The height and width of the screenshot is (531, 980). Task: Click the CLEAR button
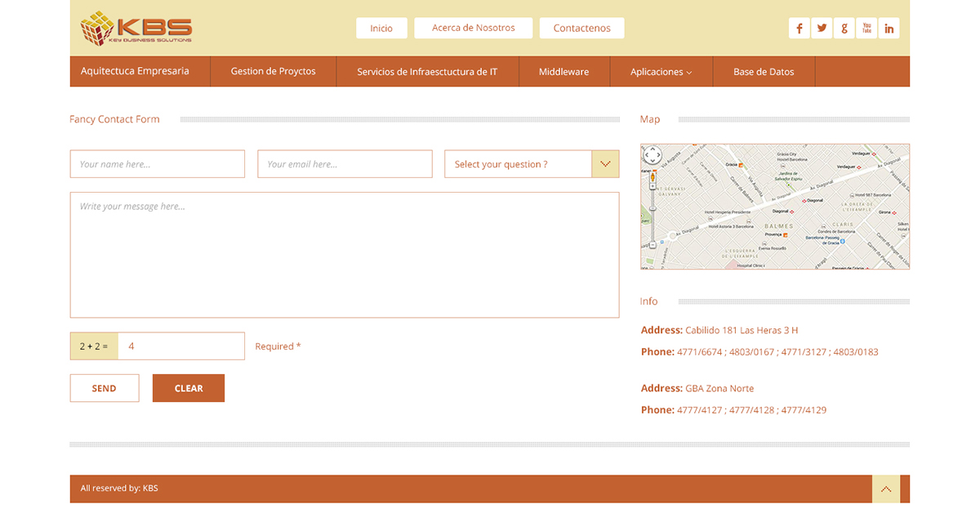(188, 388)
